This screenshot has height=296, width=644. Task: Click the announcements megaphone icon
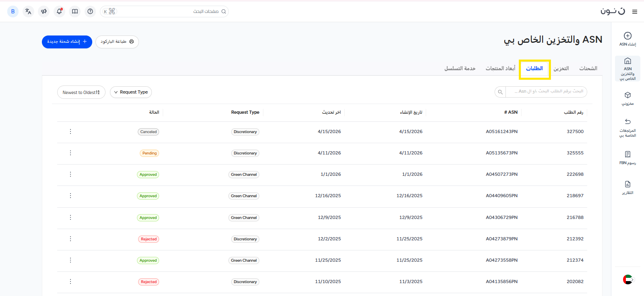[x=44, y=11]
